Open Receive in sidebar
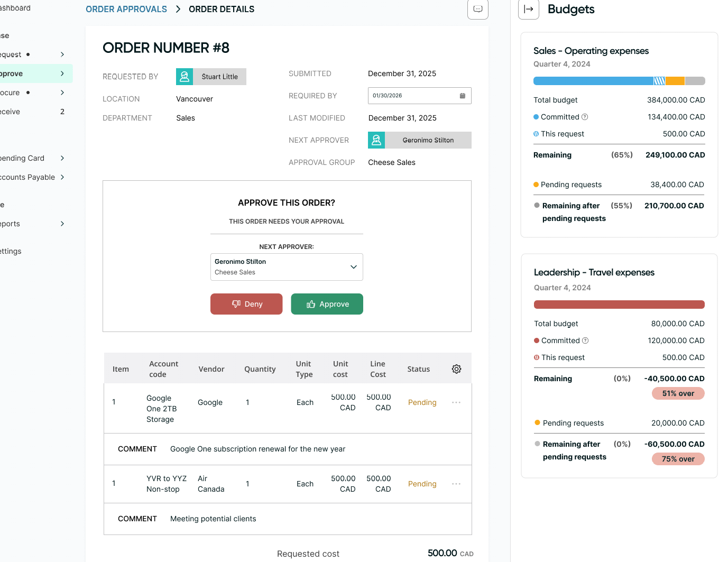 tap(10, 112)
